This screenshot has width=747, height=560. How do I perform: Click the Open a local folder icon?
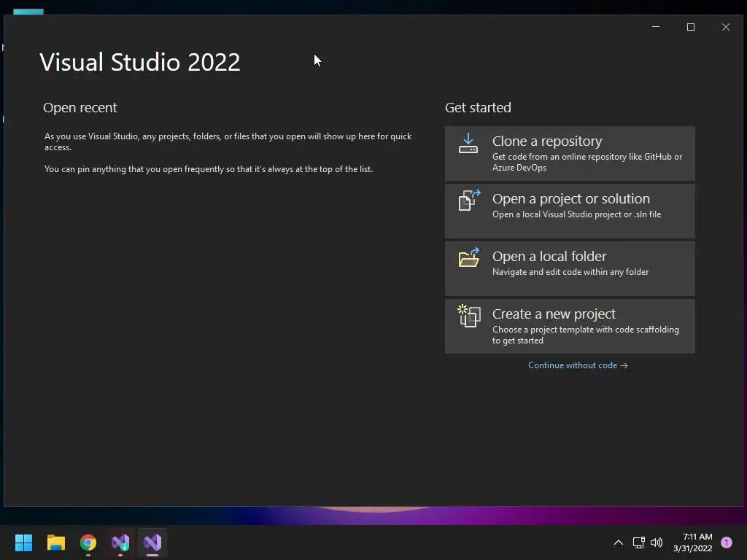(x=469, y=257)
